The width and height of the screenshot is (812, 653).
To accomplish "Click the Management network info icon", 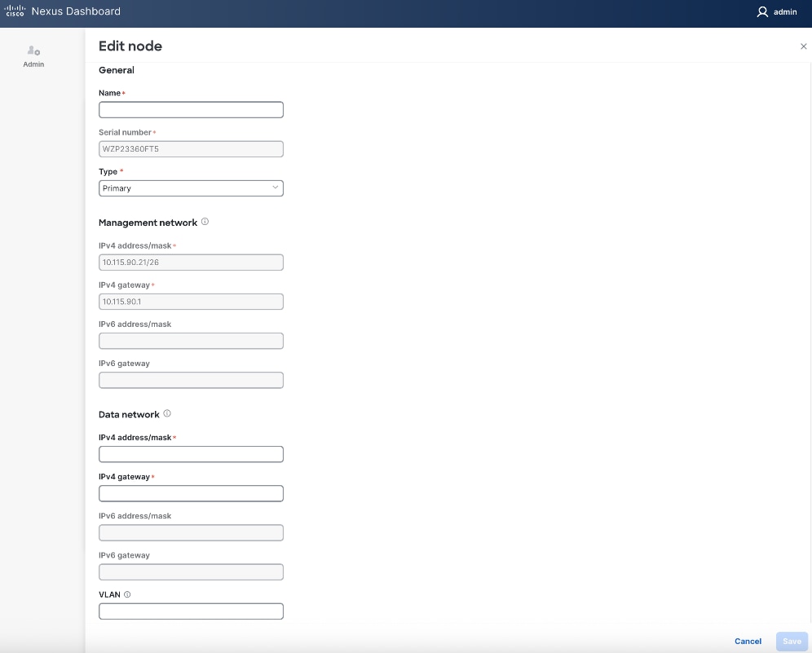I will click(205, 221).
